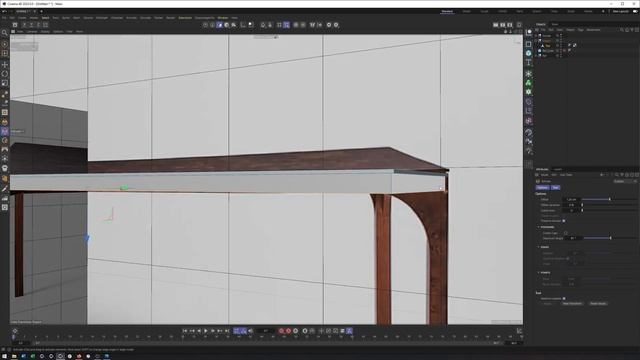Adjust the Offset slider
The width and height of the screenshot is (640, 360).
pyautogui.click(x=610, y=200)
